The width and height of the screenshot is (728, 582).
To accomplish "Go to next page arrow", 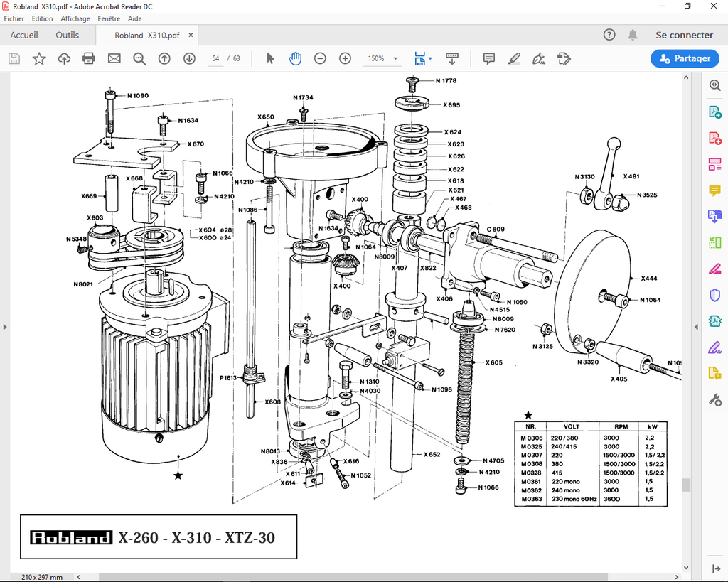I will 189,58.
